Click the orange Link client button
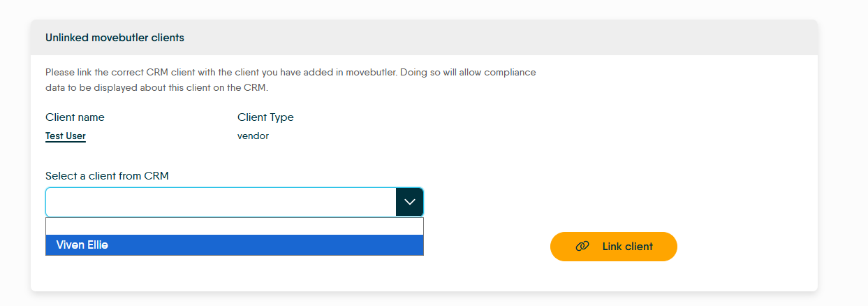The width and height of the screenshot is (868, 306). [x=614, y=247]
